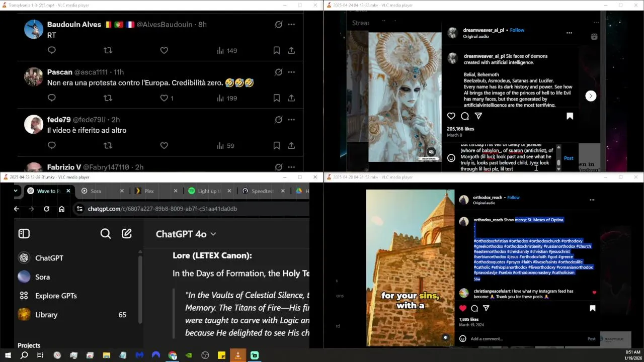Search chats in ChatGPT

105,233
